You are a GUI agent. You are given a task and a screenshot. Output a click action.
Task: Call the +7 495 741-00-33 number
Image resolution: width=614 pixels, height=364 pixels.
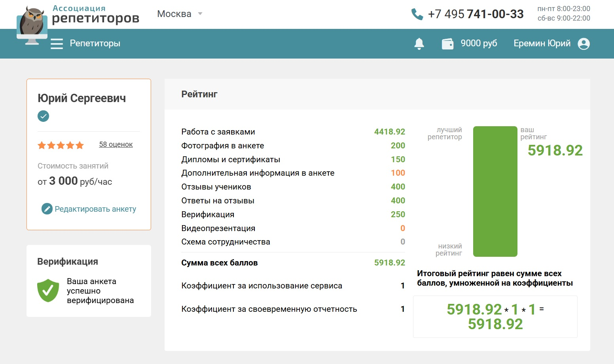tap(476, 14)
